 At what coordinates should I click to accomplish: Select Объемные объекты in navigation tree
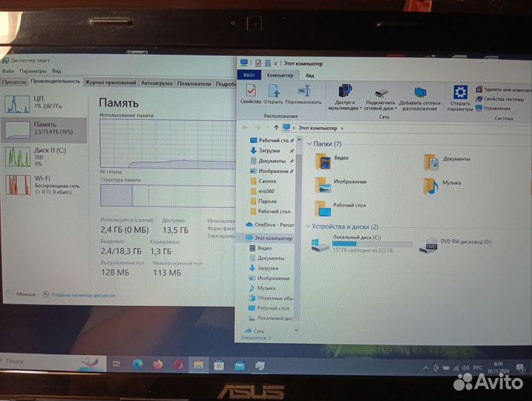[271, 298]
